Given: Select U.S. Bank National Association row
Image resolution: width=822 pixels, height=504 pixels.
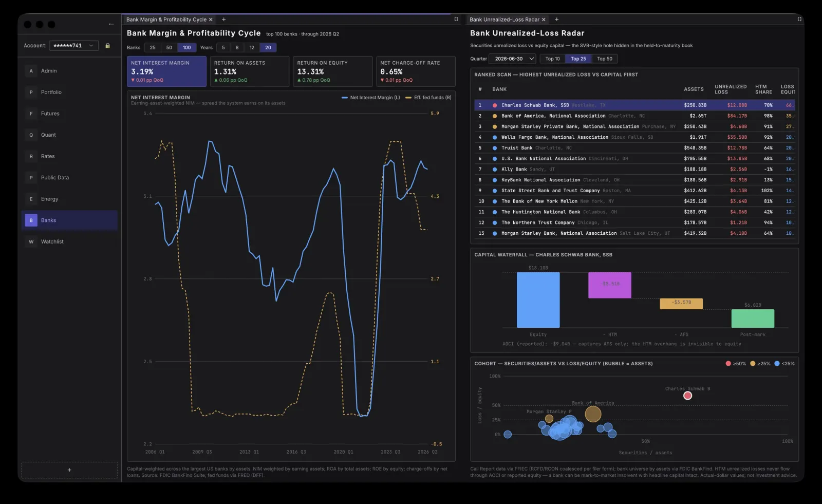Looking at the screenshot, I should pyautogui.click(x=634, y=159).
